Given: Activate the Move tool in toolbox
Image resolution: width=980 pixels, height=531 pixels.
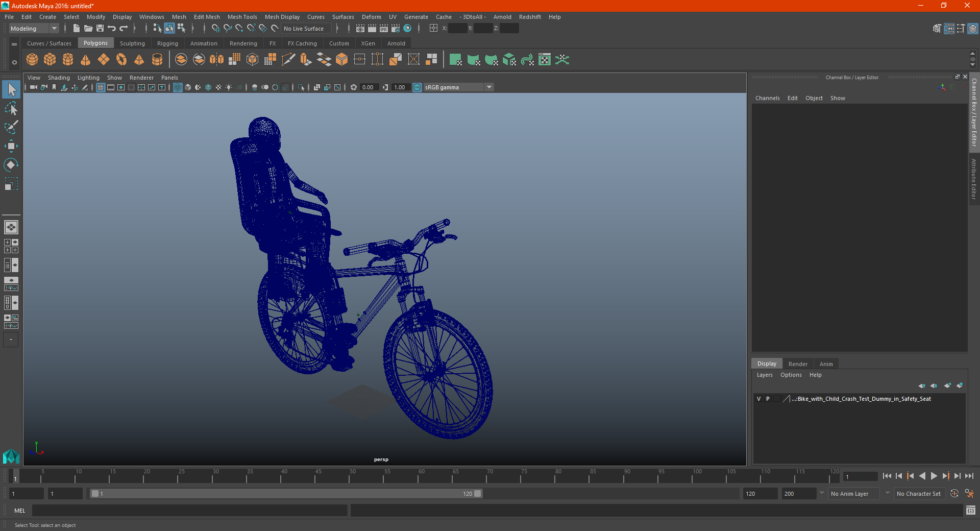Looking at the screenshot, I should click(x=11, y=146).
